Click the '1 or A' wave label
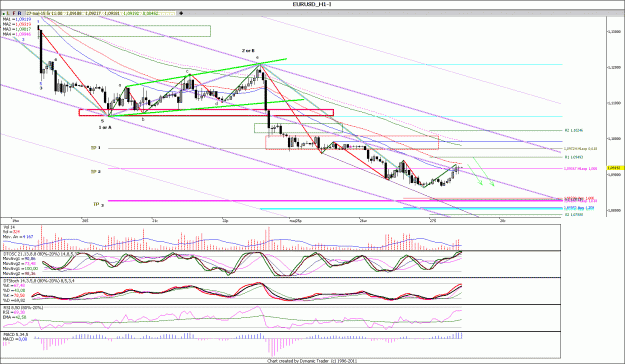This screenshot has height=364, width=625. pos(105,127)
